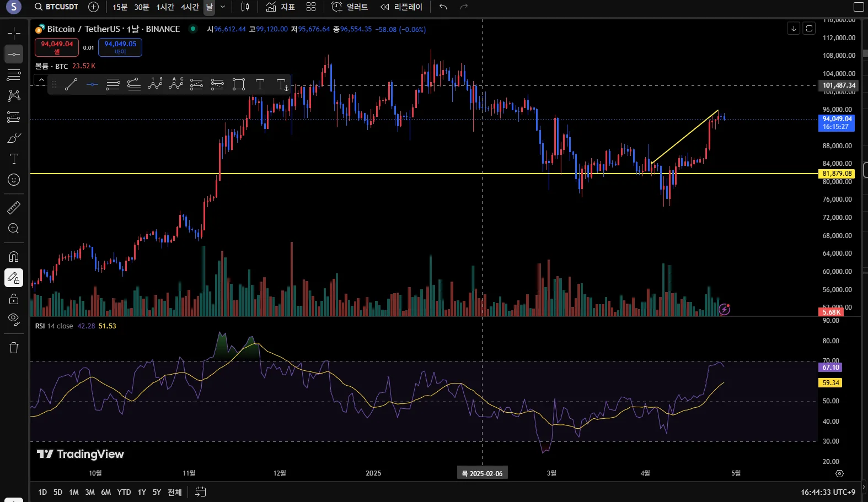868x502 pixels.
Task: Choose the rectangle shape in favorites toolbar
Action: pyautogui.click(x=239, y=84)
